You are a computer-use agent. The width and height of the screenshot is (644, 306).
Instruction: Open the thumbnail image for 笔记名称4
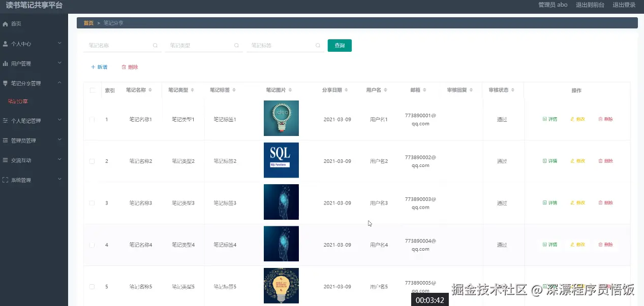pos(281,244)
